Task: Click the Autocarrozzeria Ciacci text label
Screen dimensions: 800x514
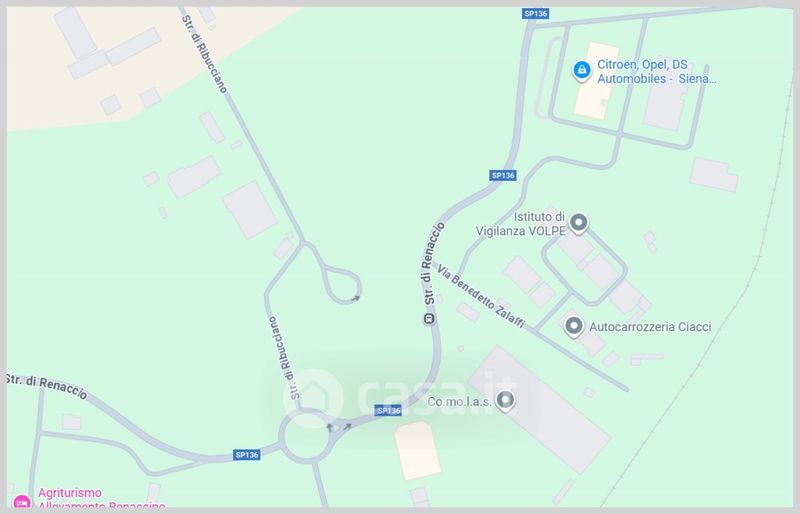Action: click(x=650, y=327)
